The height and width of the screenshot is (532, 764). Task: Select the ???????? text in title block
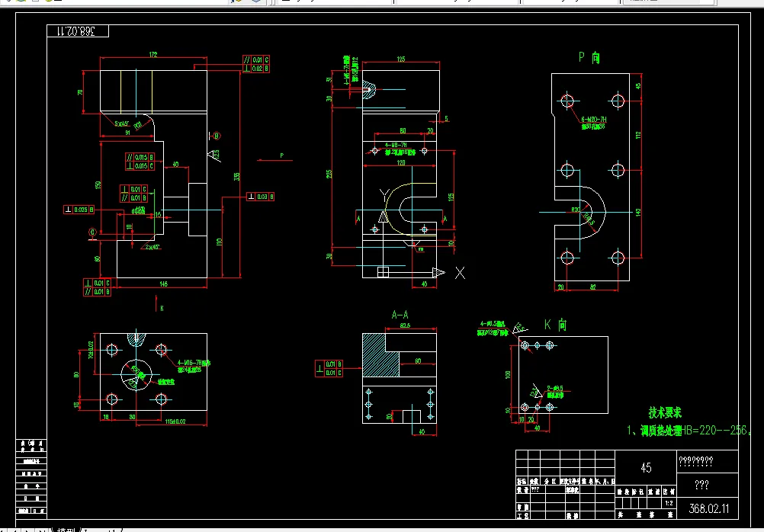pyautogui.click(x=696, y=461)
